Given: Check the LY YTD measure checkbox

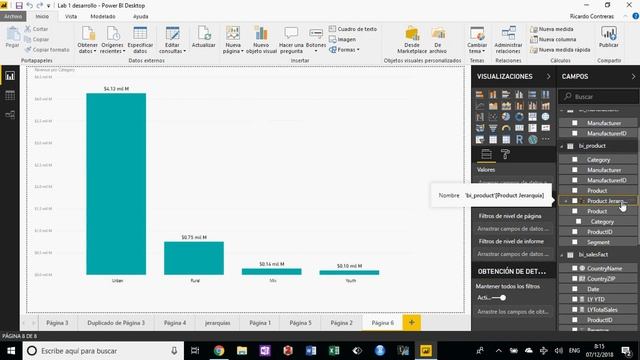Looking at the screenshot, I should pyautogui.click(x=575, y=299).
